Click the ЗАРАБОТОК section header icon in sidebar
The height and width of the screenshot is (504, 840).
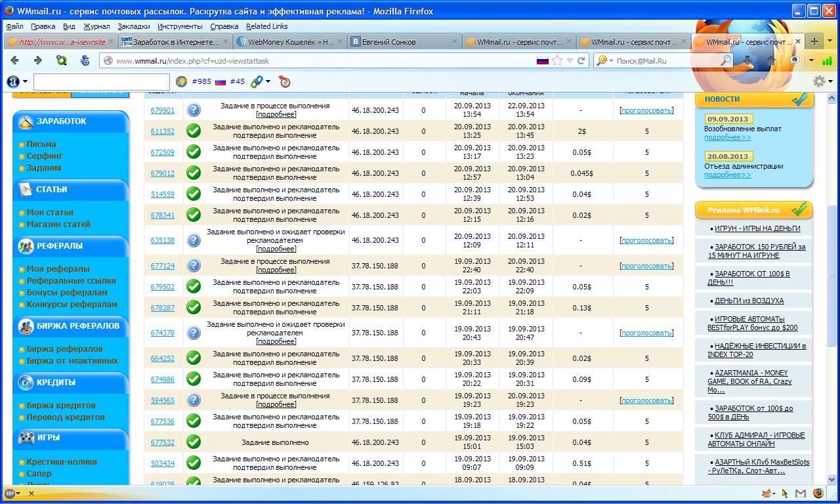(x=26, y=121)
